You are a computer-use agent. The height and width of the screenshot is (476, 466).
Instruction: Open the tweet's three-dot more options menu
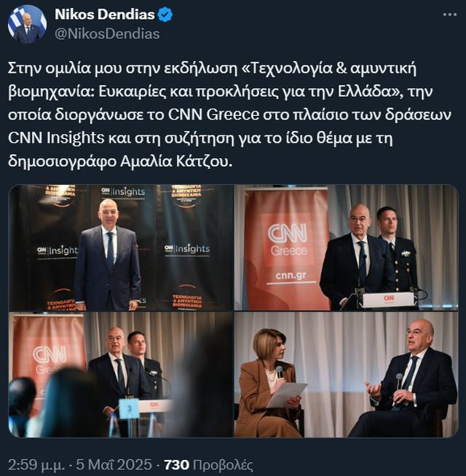point(449,15)
